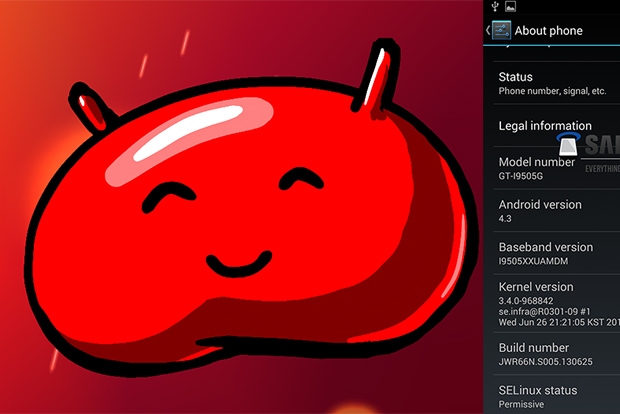Screen dimensions: 620x414
Task: Select the About phone title
Action: point(548,31)
